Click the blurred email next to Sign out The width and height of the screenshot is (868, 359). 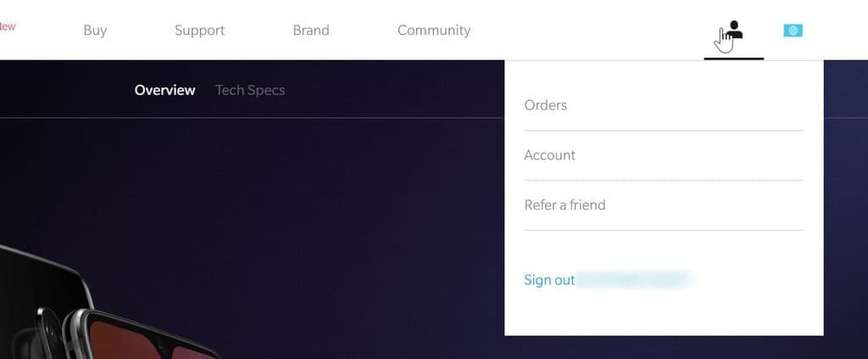tap(634, 280)
